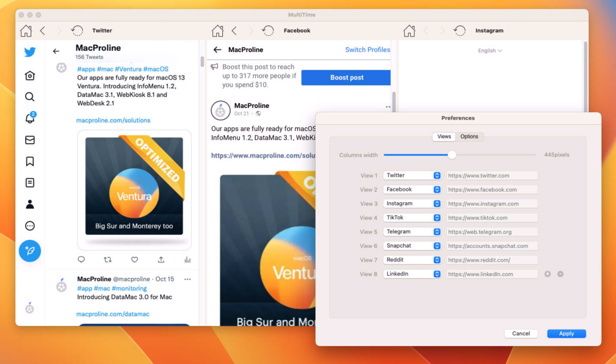Open Facebook post options three dots
The height and width of the screenshot is (364, 616).
point(388,107)
